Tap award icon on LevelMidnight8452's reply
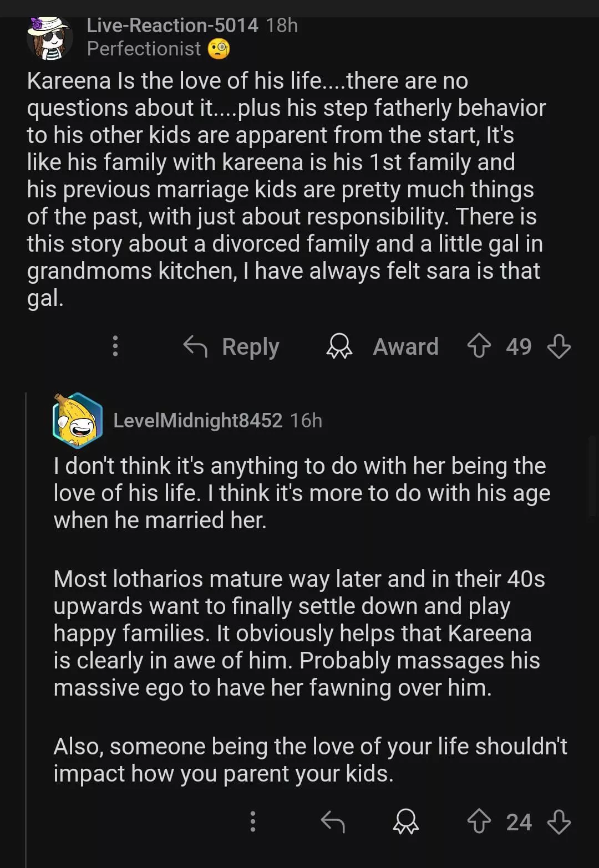 pos(406,821)
